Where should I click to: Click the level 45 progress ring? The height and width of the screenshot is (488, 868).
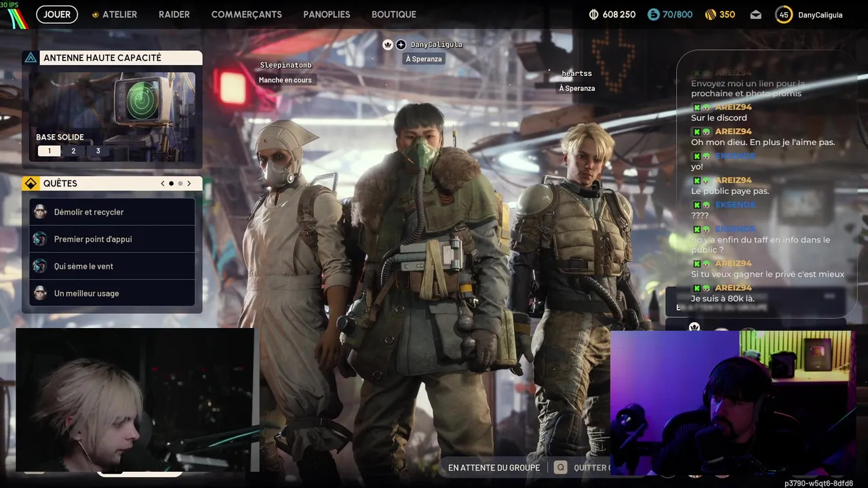784,14
